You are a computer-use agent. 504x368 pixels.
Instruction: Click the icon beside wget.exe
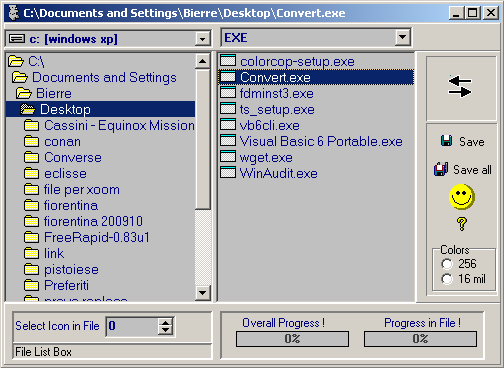coord(228,157)
